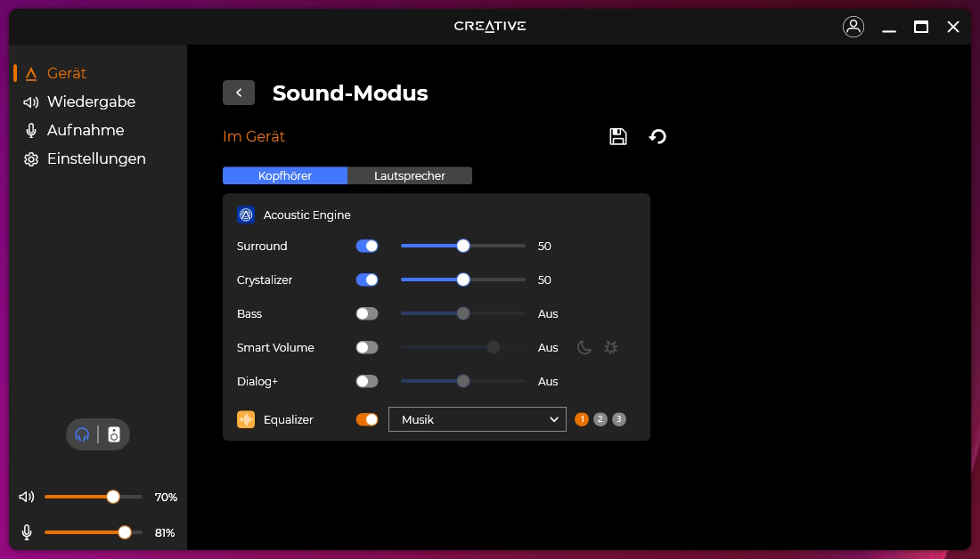
Task: Open the Musik equalizer preset dropdown
Action: point(477,418)
